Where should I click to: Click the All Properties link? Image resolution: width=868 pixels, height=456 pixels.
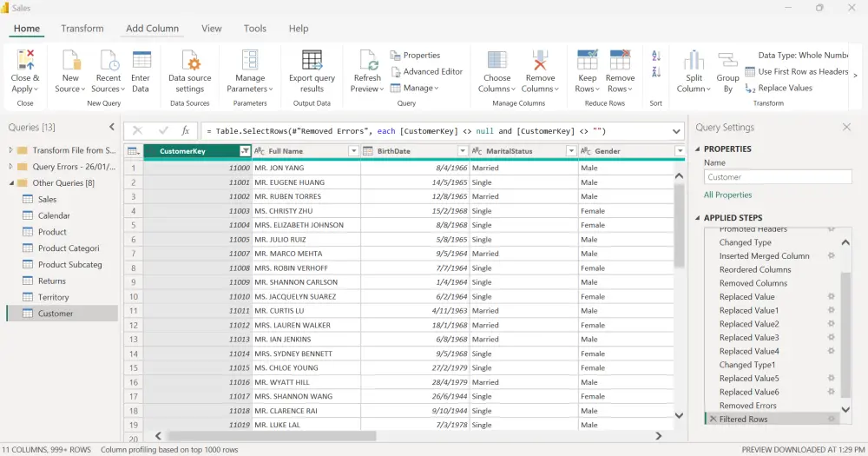[x=727, y=195]
